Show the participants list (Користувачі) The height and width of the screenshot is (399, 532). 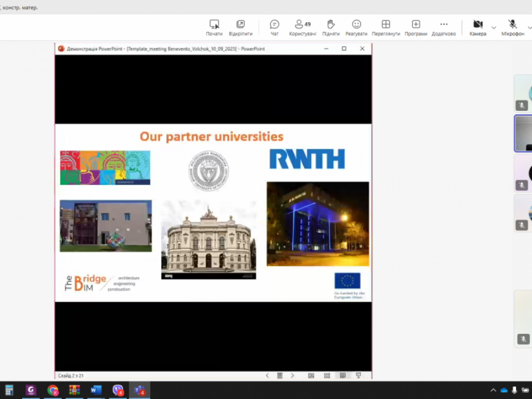pyautogui.click(x=302, y=27)
